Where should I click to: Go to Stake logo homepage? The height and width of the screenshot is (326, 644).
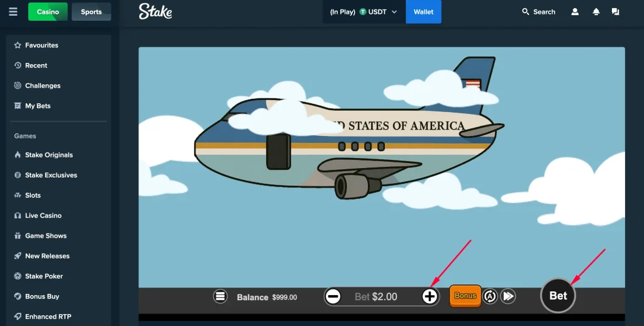155,11
